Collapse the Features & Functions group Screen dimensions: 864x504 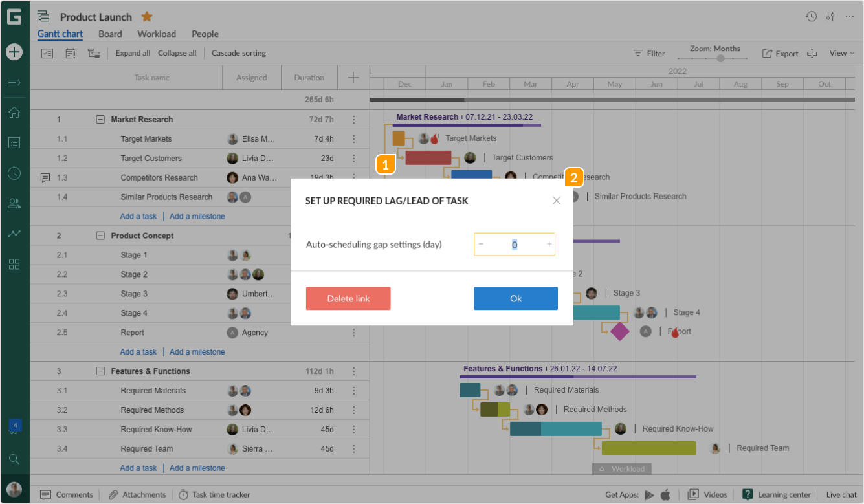[x=100, y=371]
